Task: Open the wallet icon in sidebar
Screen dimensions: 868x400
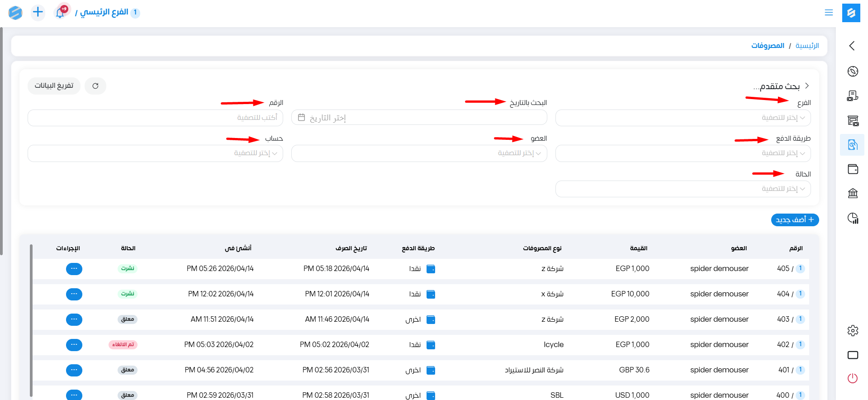Action: (853, 169)
